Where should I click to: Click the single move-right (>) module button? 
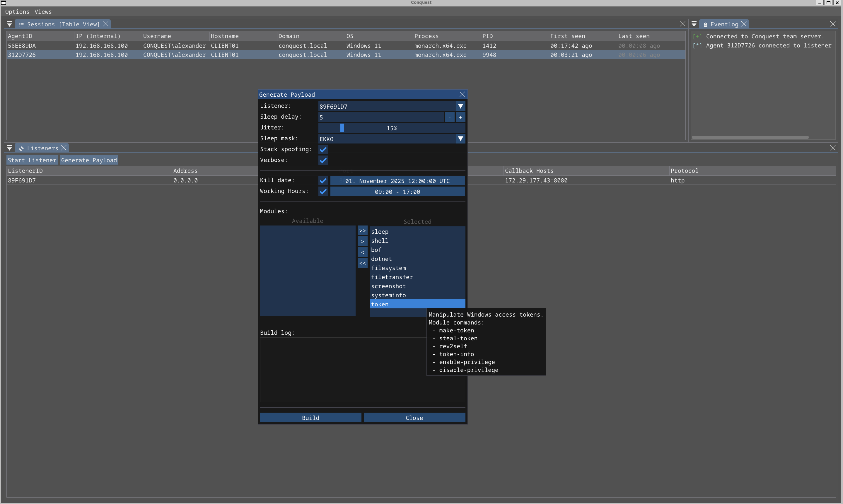pos(362,242)
